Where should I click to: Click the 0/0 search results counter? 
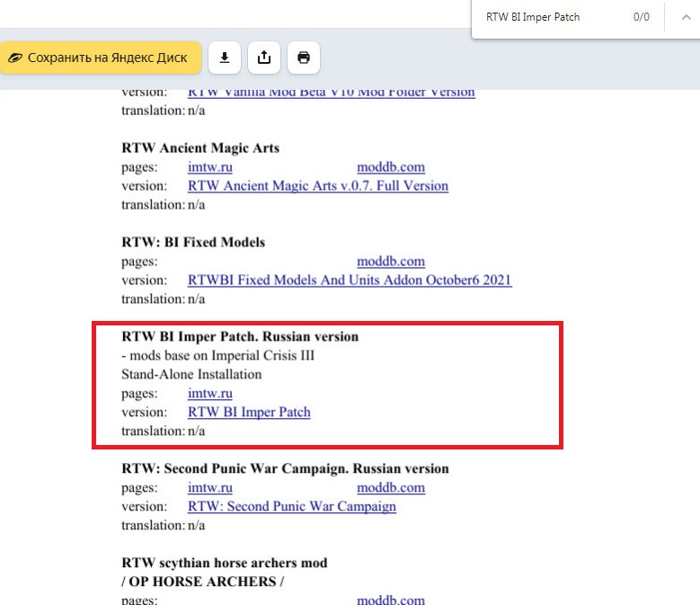coord(641,17)
